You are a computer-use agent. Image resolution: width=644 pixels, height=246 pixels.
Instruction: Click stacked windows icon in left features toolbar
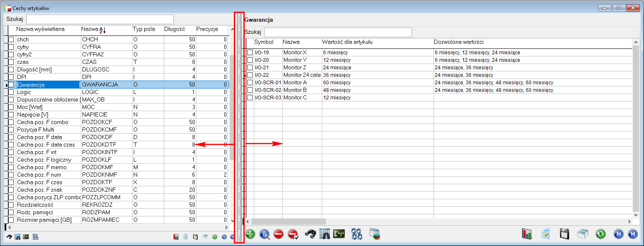pos(205,237)
